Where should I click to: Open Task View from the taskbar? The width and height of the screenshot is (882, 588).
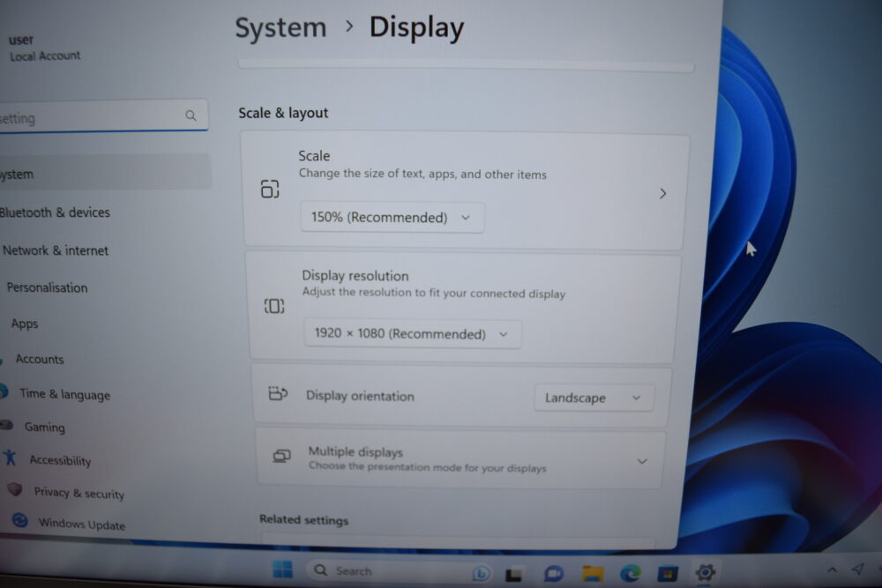coord(513,575)
